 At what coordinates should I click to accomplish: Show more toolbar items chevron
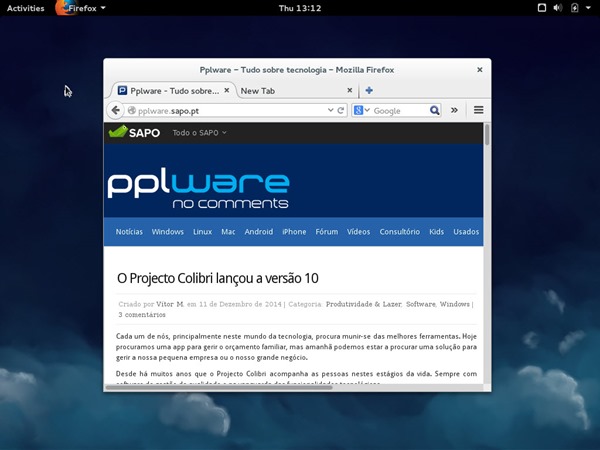click(x=454, y=110)
